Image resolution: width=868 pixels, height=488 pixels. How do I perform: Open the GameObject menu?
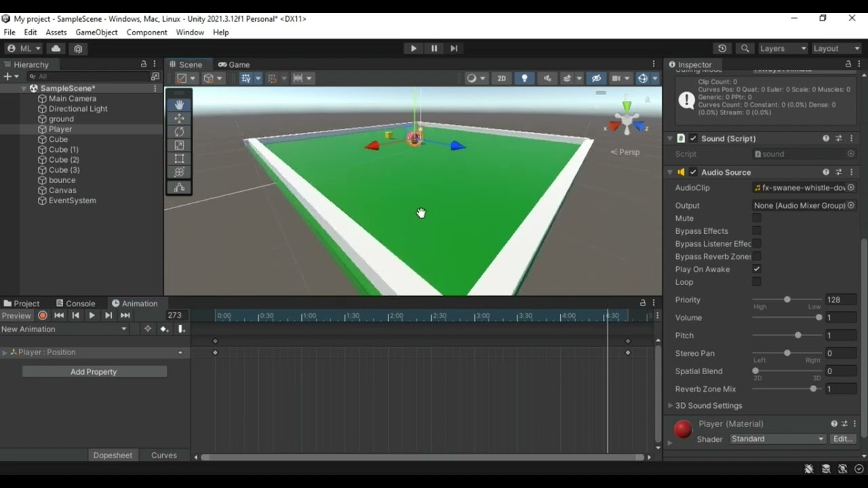(96, 33)
